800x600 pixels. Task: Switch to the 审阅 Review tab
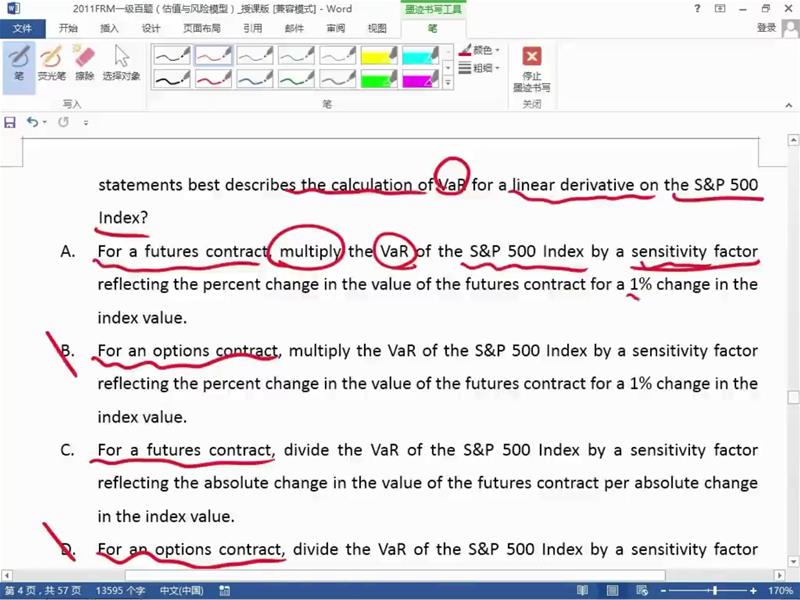tap(336, 29)
